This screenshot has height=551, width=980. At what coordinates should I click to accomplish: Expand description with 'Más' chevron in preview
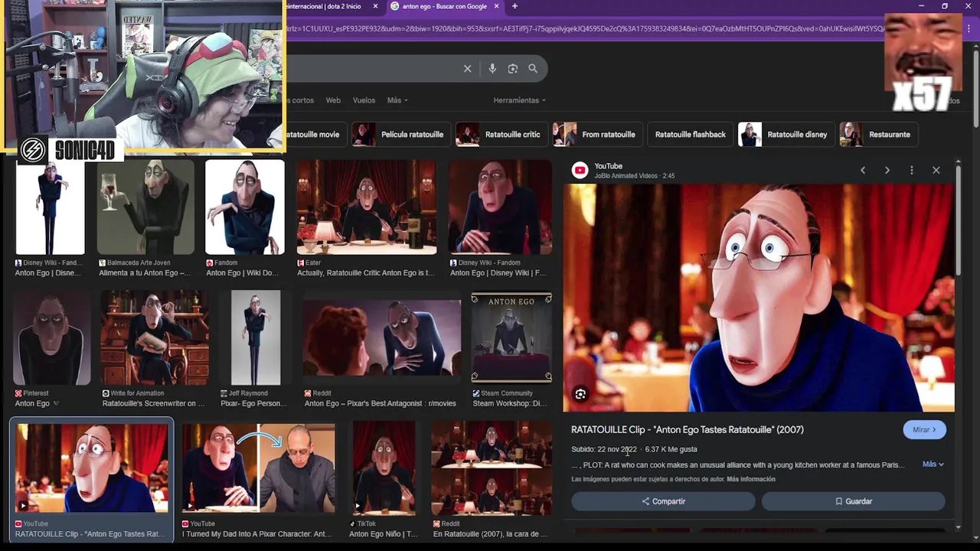click(933, 464)
